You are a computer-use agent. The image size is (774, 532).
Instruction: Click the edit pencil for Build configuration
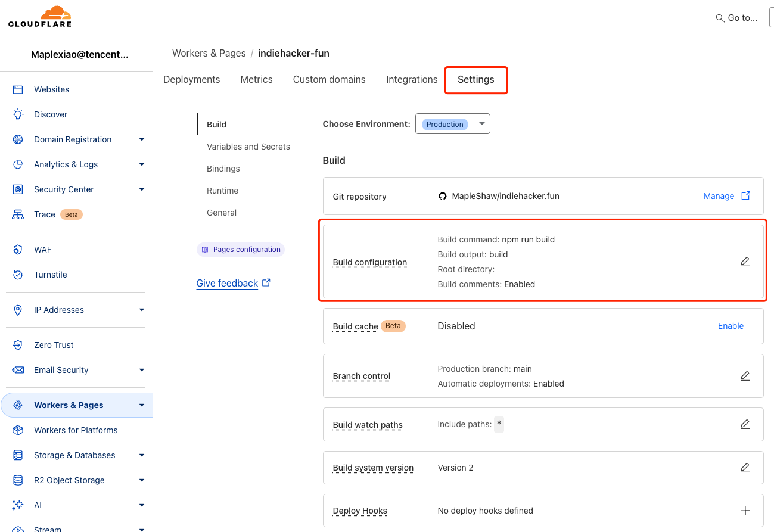pos(745,261)
